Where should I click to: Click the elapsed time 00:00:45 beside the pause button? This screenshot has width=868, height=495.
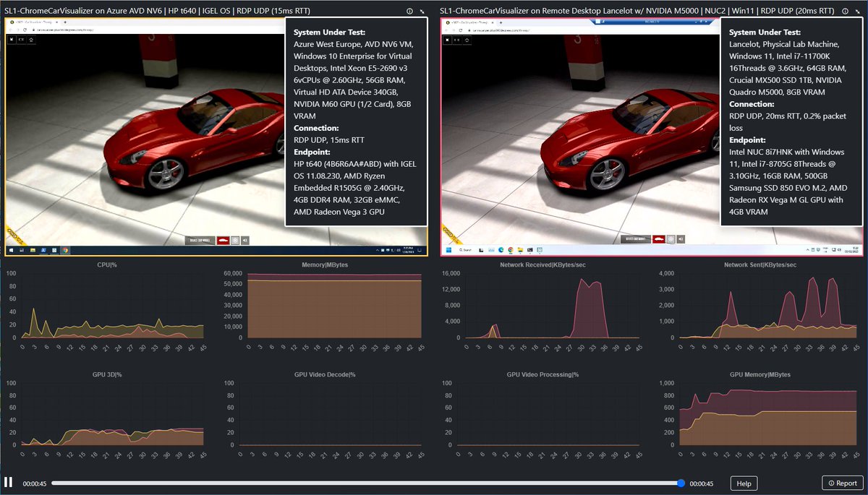point(35,483)
